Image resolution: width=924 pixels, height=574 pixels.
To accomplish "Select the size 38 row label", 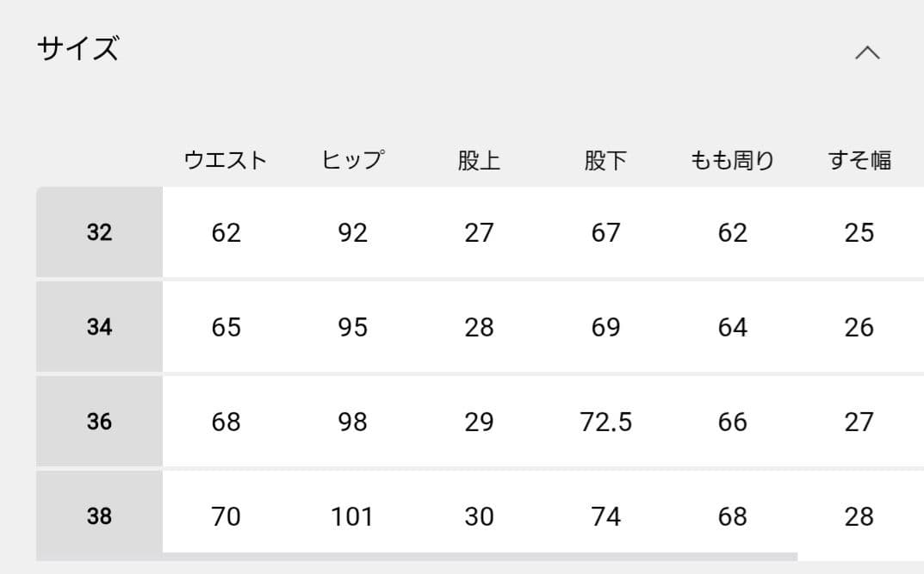I will click(99, 516).
